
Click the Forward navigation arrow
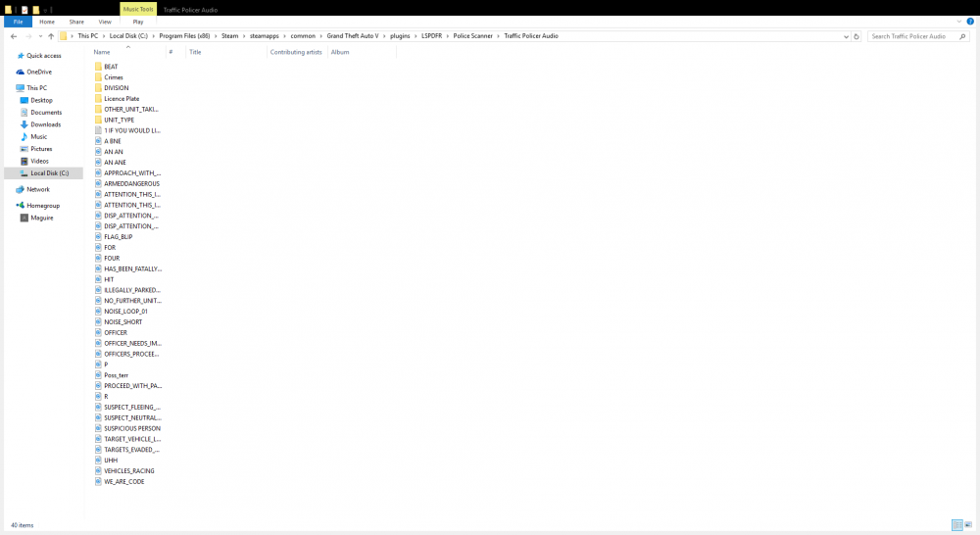(28, 36)
